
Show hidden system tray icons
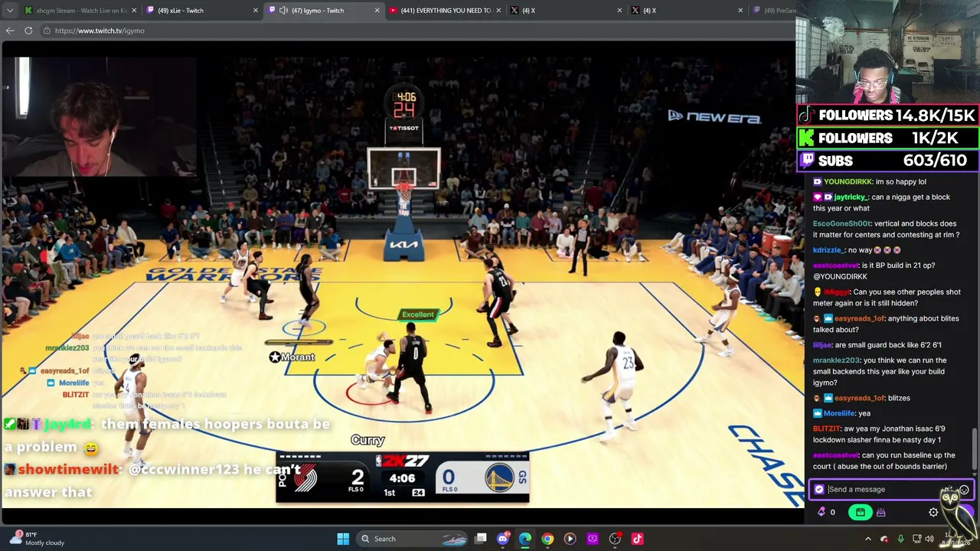(867, 539)
